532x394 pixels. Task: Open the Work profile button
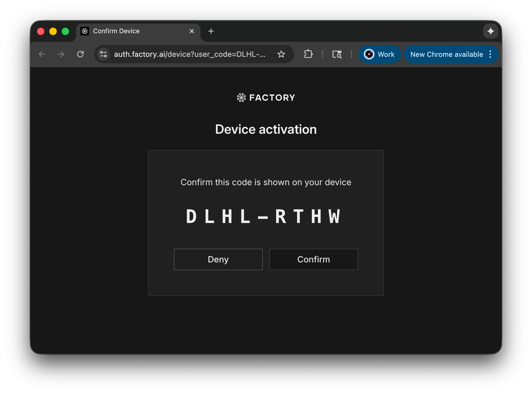tap(380, 54)
